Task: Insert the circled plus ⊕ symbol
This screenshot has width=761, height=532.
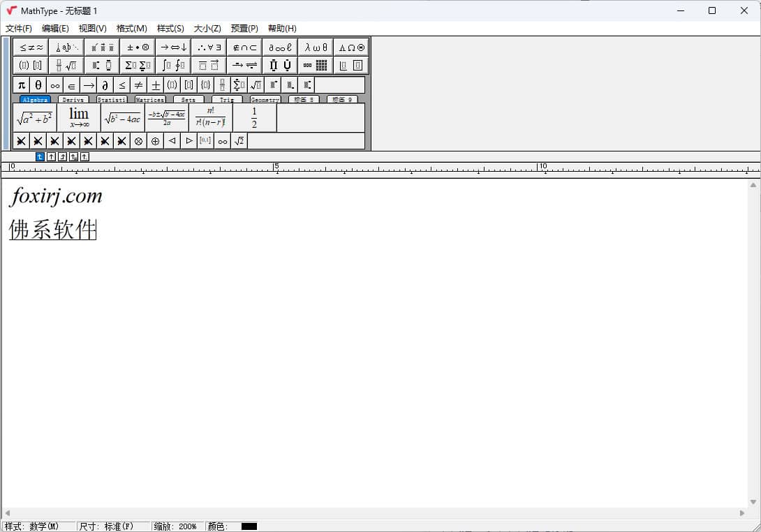Action: (x=155, y=141)
